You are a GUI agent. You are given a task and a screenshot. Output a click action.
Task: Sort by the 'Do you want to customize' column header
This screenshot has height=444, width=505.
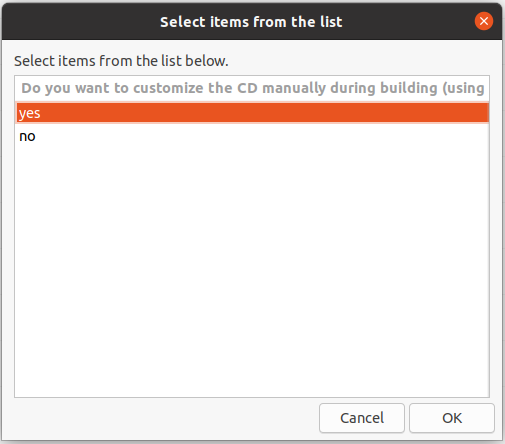tap(252, 88)
